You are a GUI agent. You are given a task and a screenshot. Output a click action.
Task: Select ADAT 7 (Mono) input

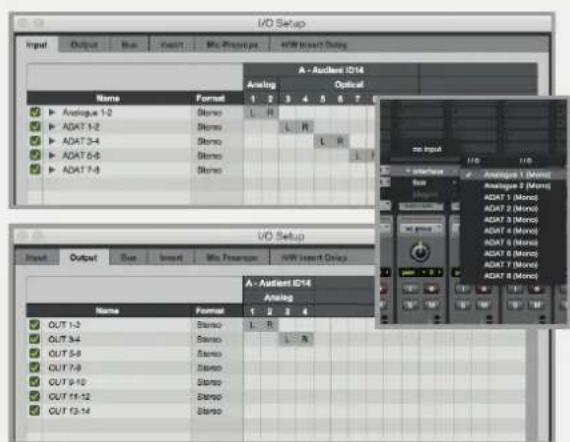pyautogui.click(x=513, y=265)
